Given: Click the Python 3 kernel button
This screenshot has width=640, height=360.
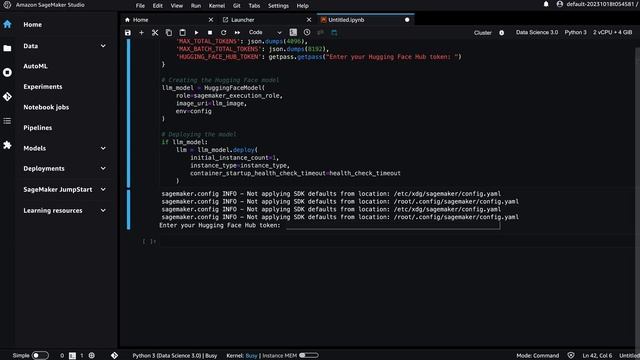Looking at the screenshot, I should click(576, 32).
